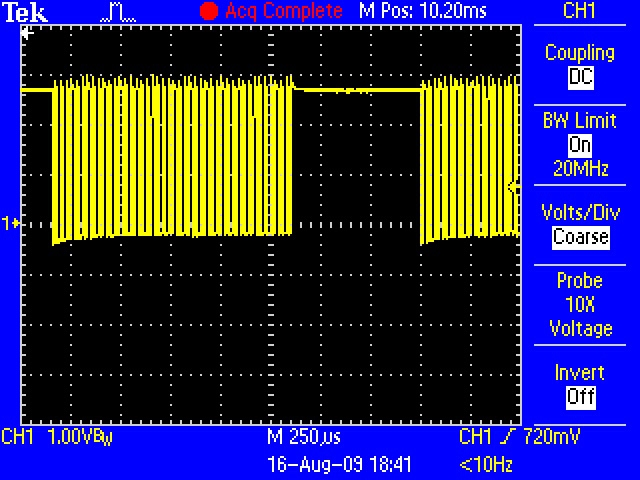This screenshot has height=480, width=640.
Task: Click the 20MHz bandwidth value
Action: (x=580, y=169)
